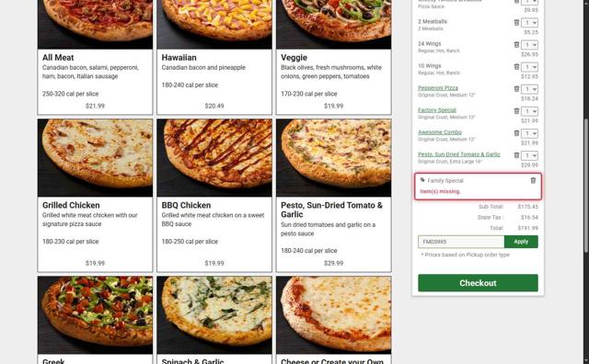
Task: Change Pepperoni Pizza quantity
Action: [529, 89]
